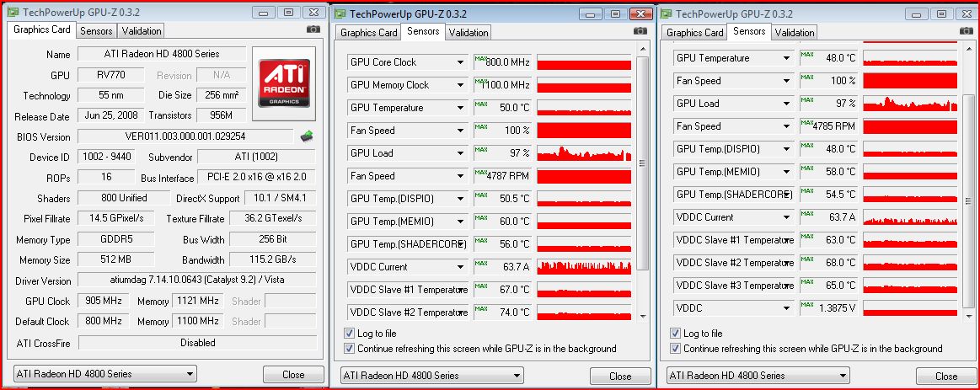This screenshot has height=390, width=980.
Task: Open GPU selector dropdown in left window
Action: click(x=105, y=374)
